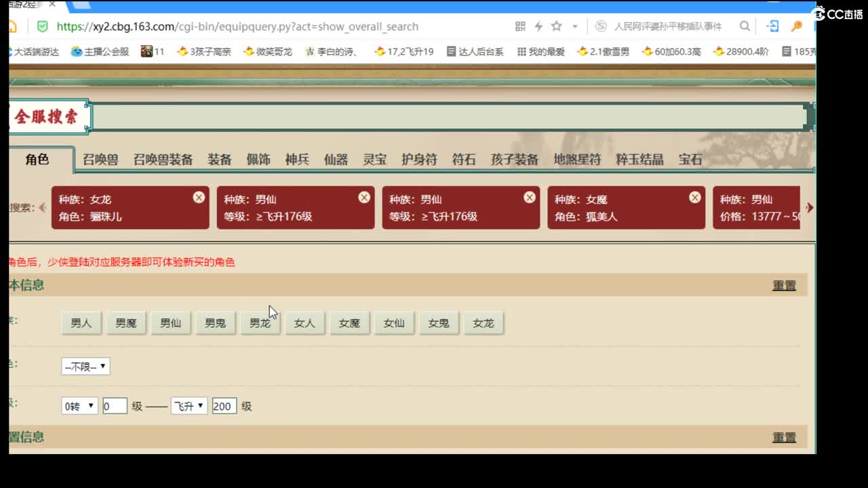Click the blue login arrow icon
This screenshot has width=868, height=488.
click(x=772, y=26)
